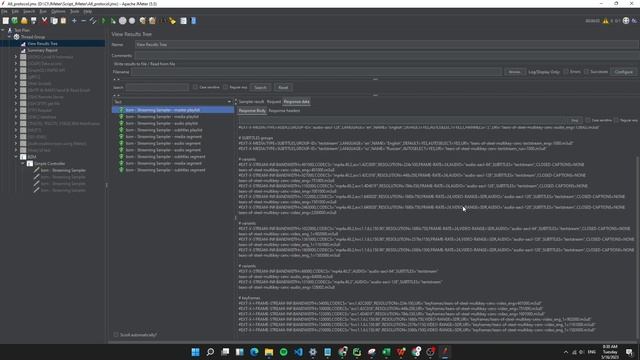Image resolution: width=640 pixels, height=360 pixels.
Task: Collapse the Test Plan tree node
Action: pyautogui.click(x=3, y=30)
